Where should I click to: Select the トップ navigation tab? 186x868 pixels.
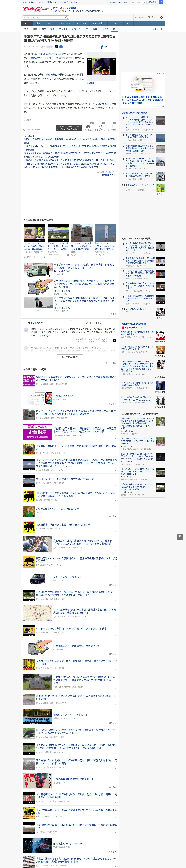[27, 24]
